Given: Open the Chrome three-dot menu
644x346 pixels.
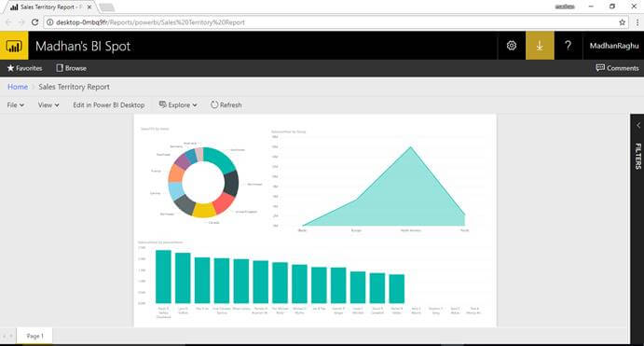Looking at the screenshot, I should pos(637,22).
